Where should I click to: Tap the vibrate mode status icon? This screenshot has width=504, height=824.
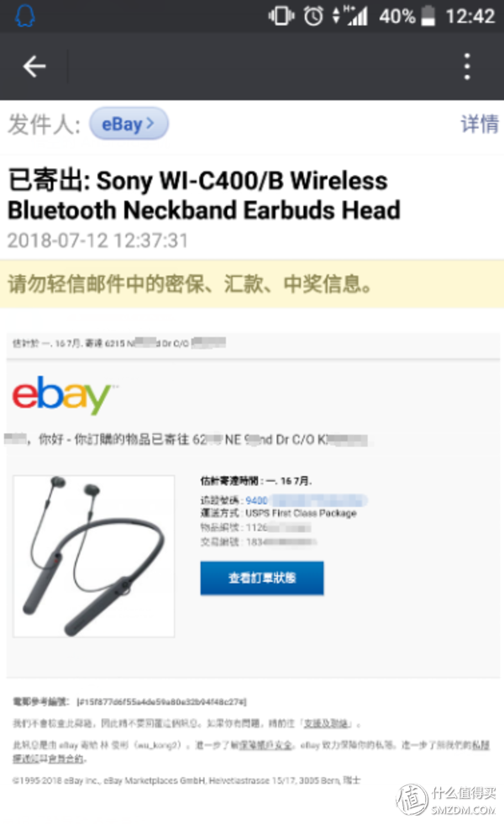(x=281, y=16)
